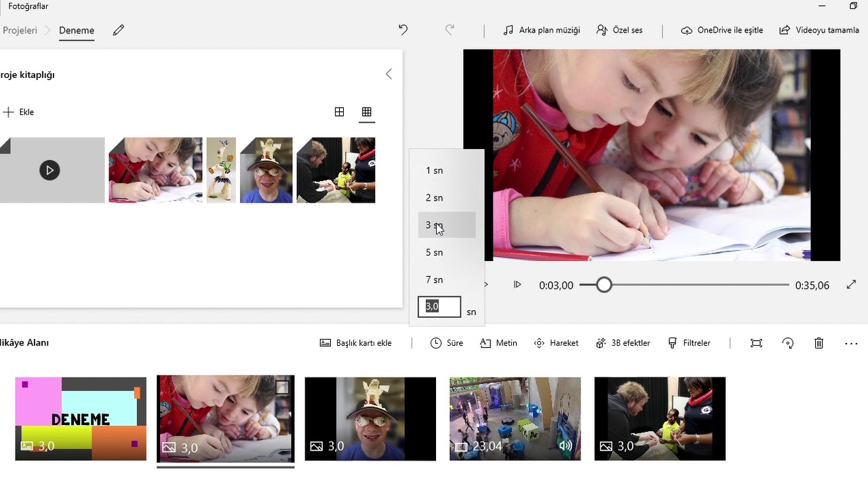Collapse the project library panel
The height and width of the screenshot is (488, 868).
(389, 74)
